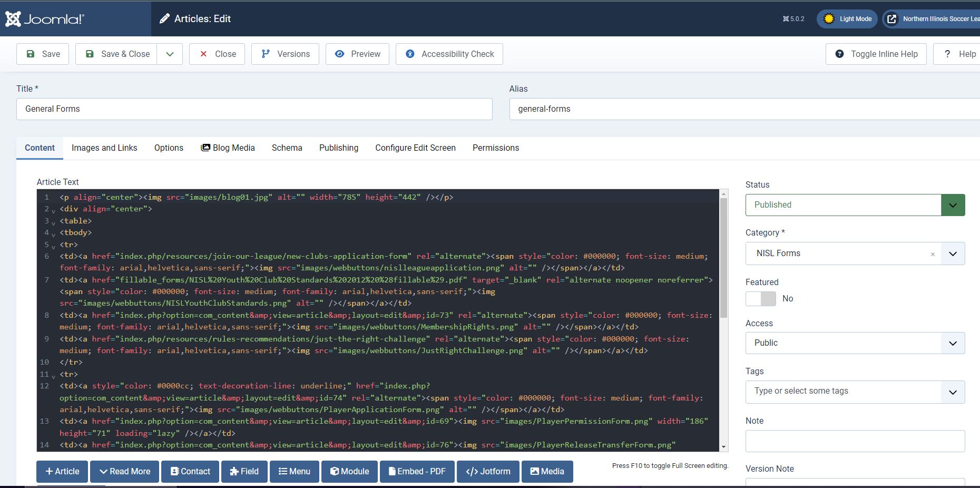The width and height of the screenshot is (980, 488).
Task: Click the editor vertical scrollbar
Action: click(x=723, y=258)
